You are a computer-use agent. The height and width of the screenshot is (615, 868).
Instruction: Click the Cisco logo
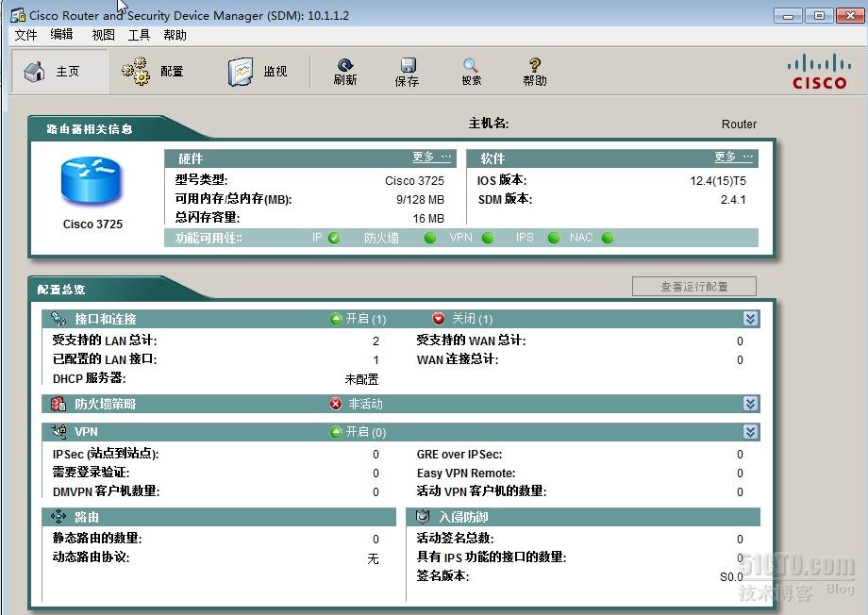pyautogui.click(x=819, y=72)
